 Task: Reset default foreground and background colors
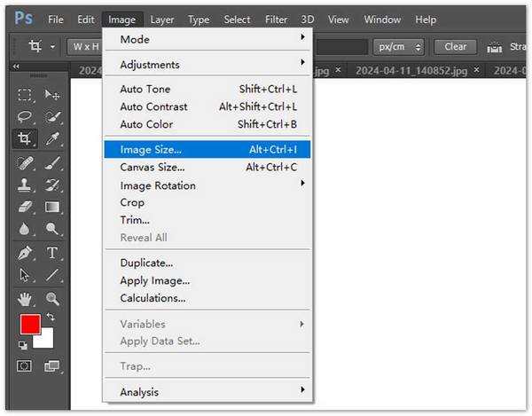(x=23, y=345)
